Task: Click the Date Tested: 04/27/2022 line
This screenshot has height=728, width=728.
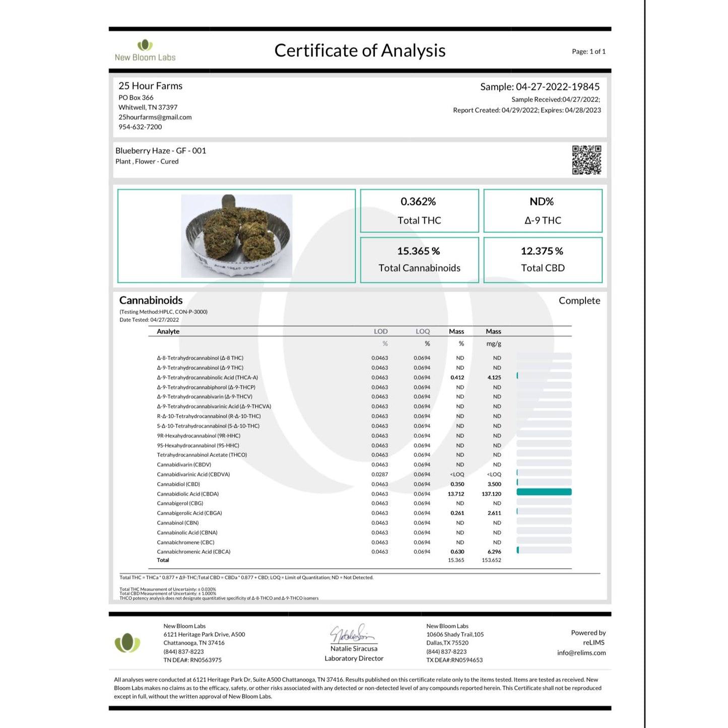Action: tap(149, 320)
